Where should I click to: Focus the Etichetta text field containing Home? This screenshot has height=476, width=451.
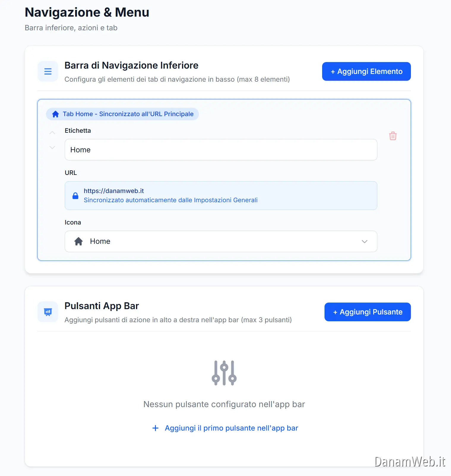[x=221, y=150]
